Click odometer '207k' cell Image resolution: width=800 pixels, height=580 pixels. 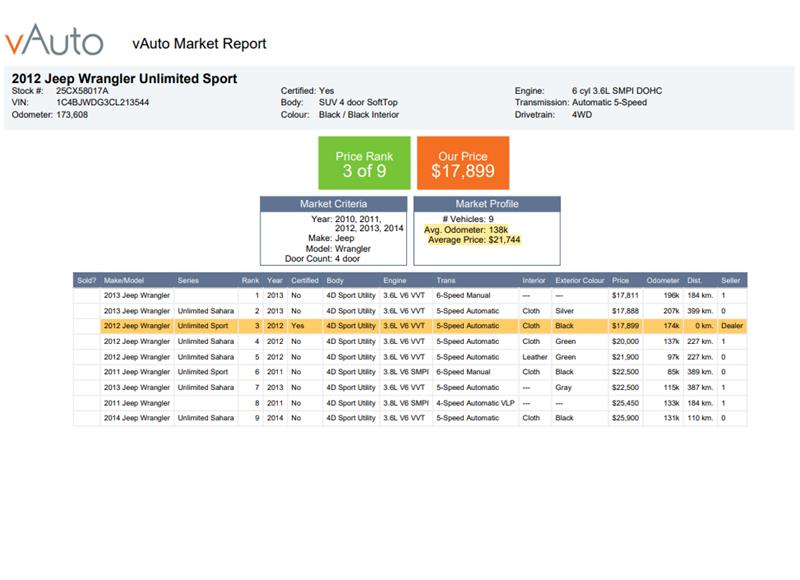pos(671,311)
